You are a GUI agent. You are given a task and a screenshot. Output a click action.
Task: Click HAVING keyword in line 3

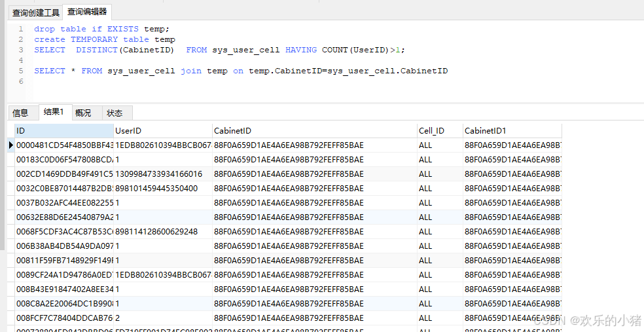tap(301, 50)
